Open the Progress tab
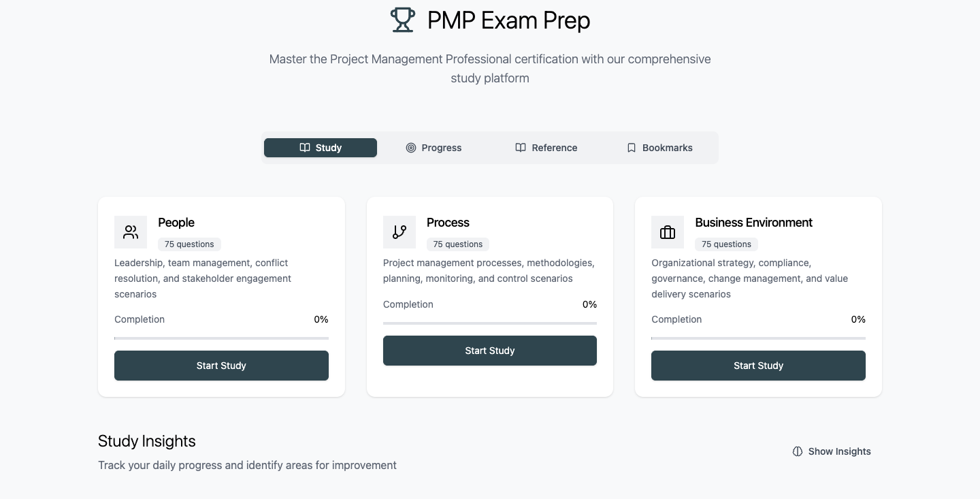Screen dimensions: 980x499 click(x=434, y=148)
